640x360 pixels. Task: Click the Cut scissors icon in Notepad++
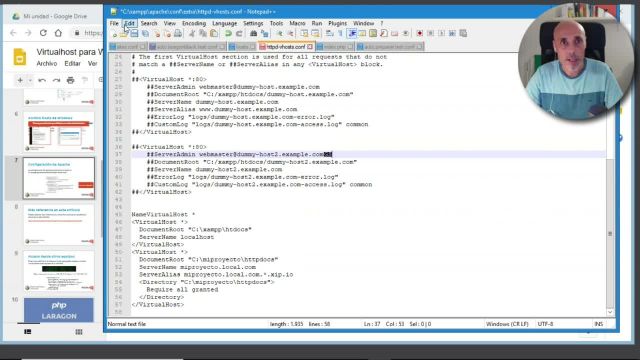coord(191,34)
